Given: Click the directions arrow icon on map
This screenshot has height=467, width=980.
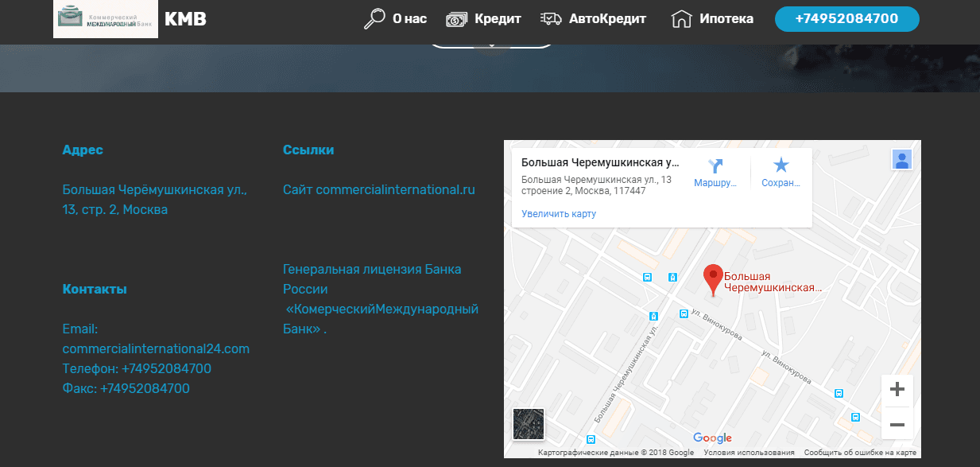Looking at the screenshot, I should (x=715, y=165).
